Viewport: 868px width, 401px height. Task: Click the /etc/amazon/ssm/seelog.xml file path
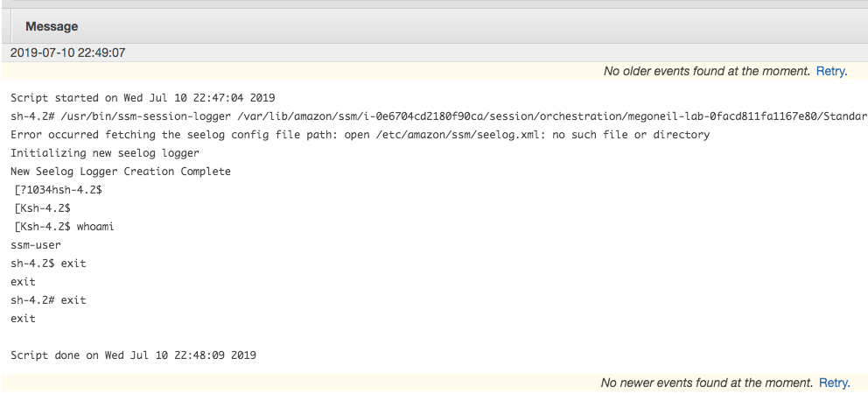coord(447,135)
